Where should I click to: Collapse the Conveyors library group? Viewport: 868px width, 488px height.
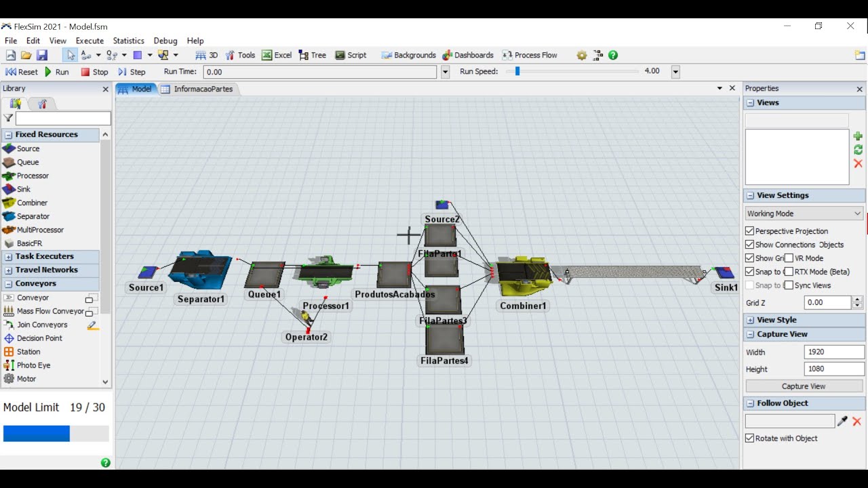pos(8,284)
